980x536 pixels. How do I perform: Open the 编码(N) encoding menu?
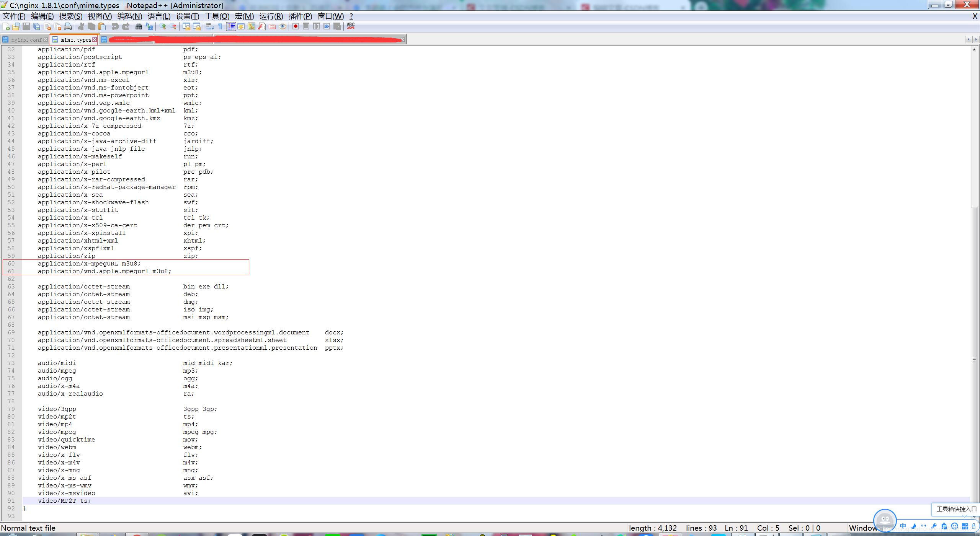(x=129, y=16)
